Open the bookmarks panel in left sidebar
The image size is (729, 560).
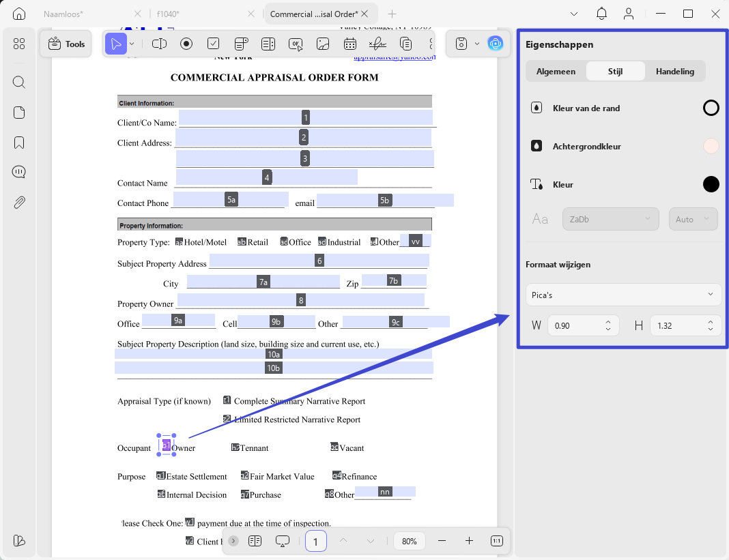(19, 143)
